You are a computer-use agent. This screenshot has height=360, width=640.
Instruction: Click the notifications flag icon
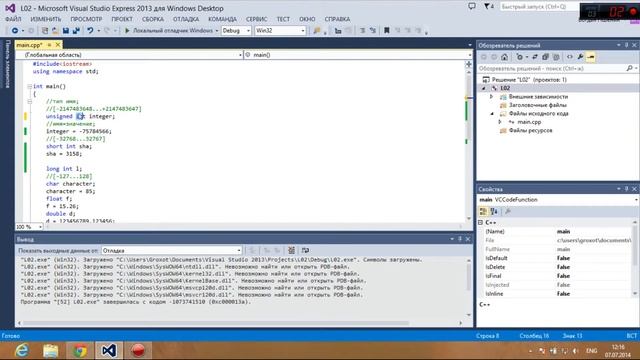click(x=489, y=7)
